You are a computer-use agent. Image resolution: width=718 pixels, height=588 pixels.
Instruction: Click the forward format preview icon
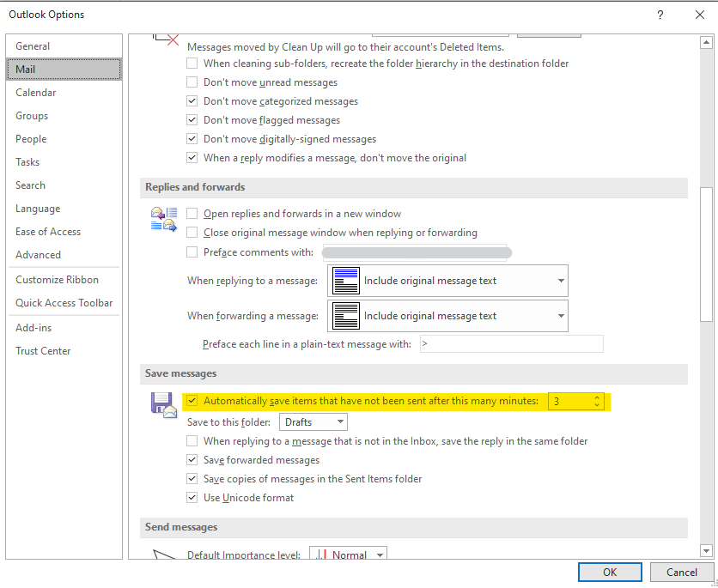point(346,316)
